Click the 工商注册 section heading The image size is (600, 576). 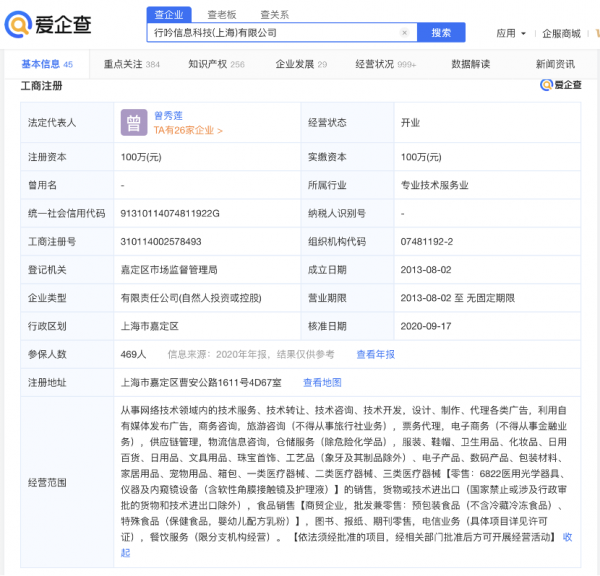[41, 86]
